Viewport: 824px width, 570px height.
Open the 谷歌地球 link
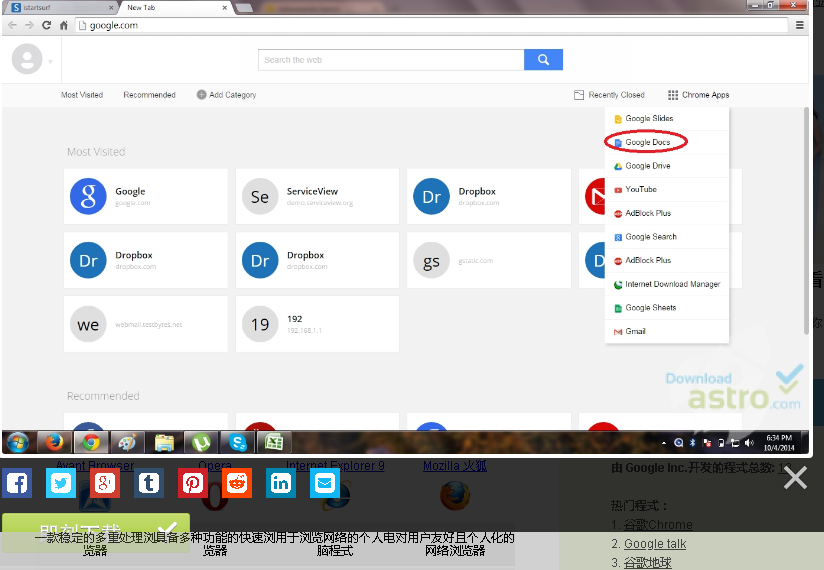click(x=647, y=563)
